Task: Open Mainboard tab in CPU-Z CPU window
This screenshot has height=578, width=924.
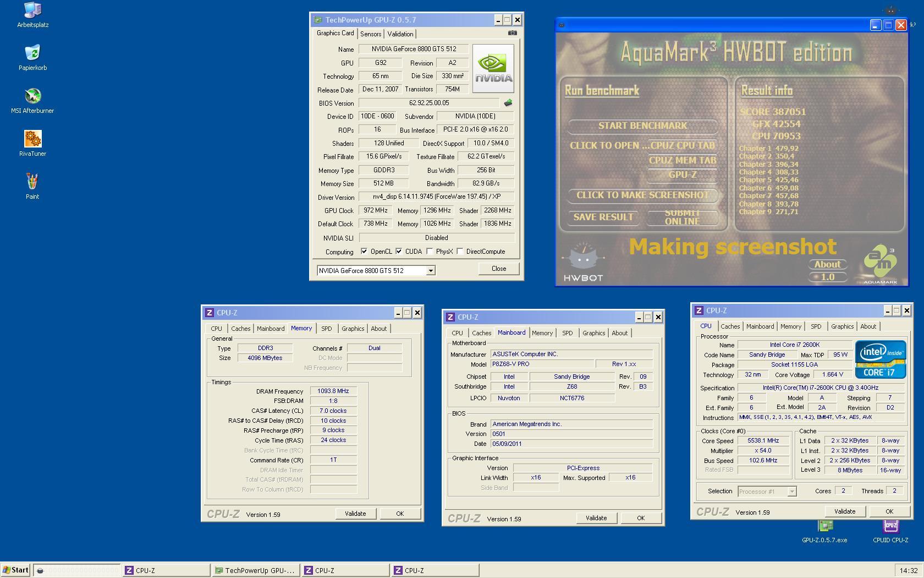Action: [760, 326]
